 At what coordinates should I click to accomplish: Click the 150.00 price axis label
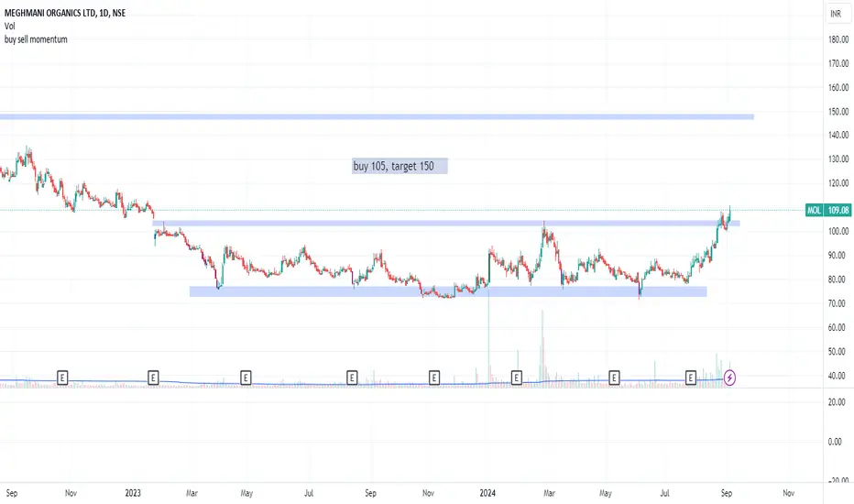[838, 111]
